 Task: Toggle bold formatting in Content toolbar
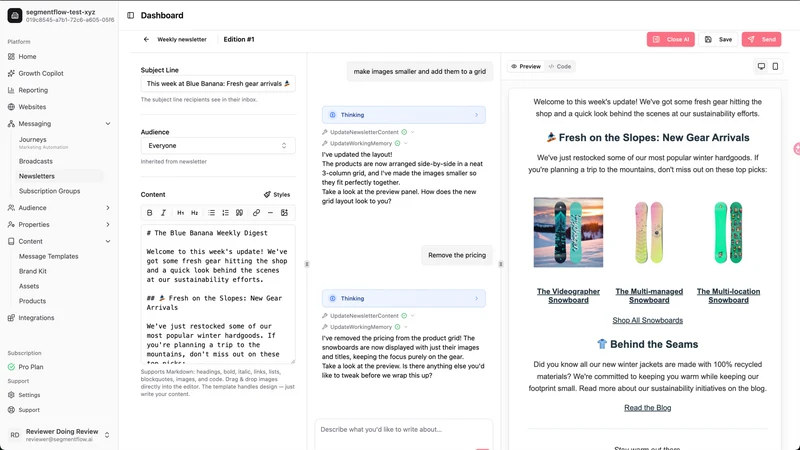point(149,213)
